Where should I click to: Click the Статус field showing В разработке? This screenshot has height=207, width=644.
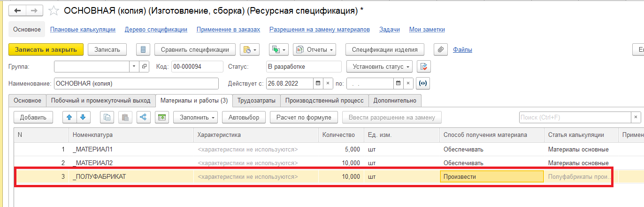click(x=303, y=66)
